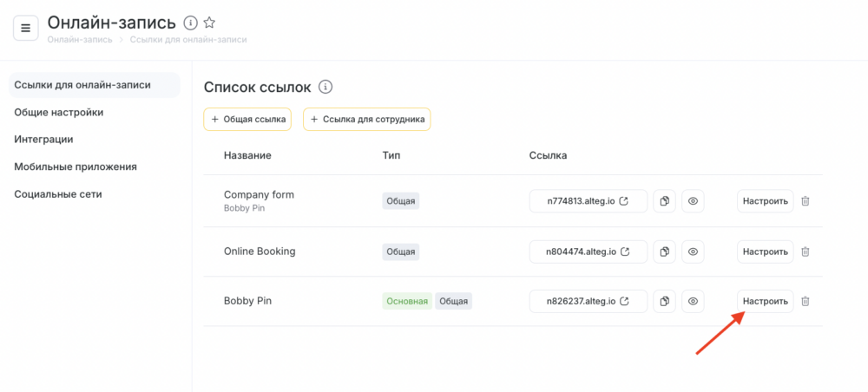Click Настроить for Bobby Pin row
868x392 pixels.
(765, 301)
